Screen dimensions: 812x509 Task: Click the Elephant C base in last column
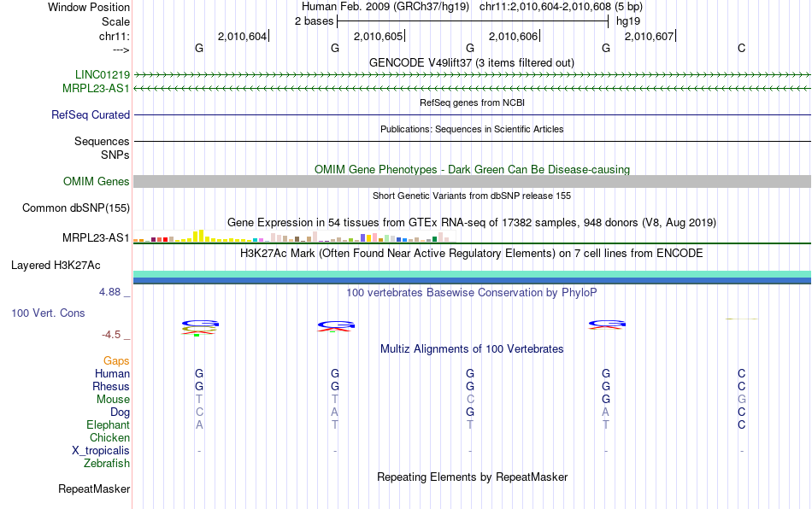click(x=742, y=424)
